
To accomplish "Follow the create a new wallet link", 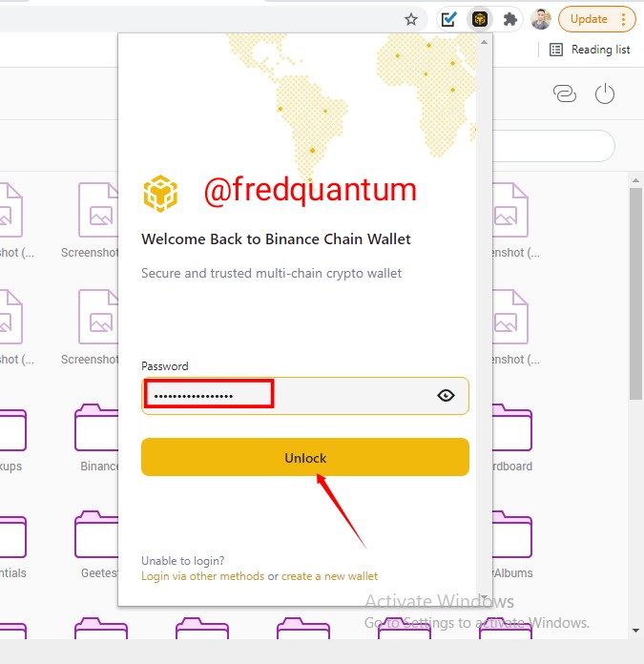I will pos(329,576).
